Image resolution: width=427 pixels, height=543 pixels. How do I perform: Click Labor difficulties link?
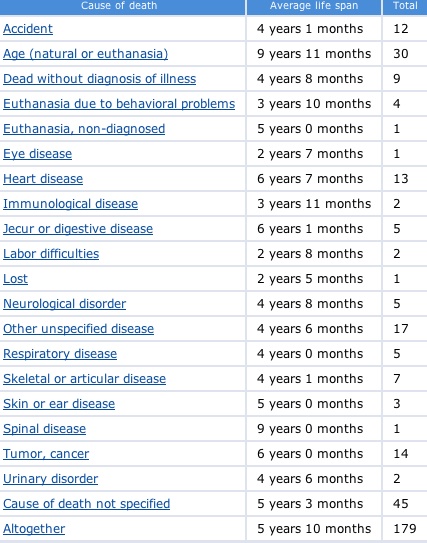(x=51, y=253)
